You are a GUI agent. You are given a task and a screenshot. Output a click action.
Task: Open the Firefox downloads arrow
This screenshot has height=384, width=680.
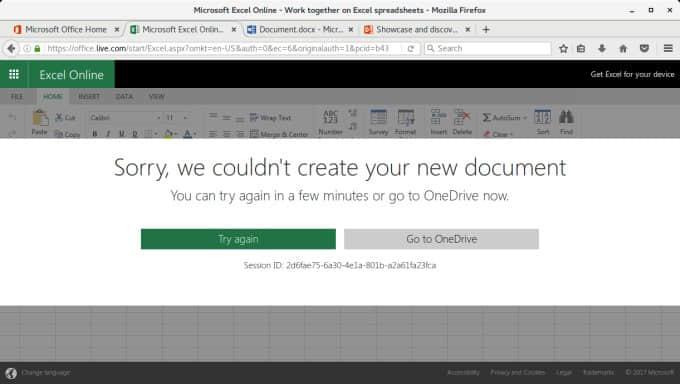point(602,48)
